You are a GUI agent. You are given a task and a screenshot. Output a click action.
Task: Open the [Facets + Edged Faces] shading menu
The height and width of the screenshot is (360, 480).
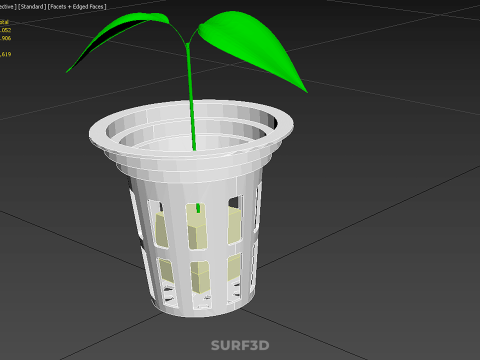pos(77,7)
